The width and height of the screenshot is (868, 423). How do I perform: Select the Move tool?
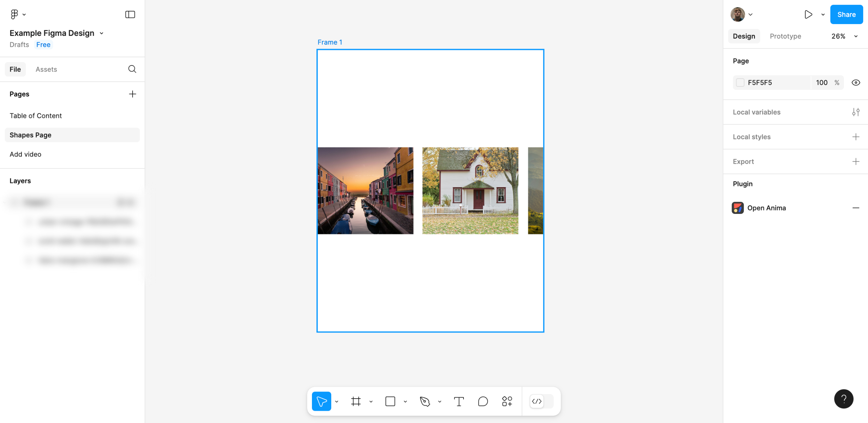321,401
